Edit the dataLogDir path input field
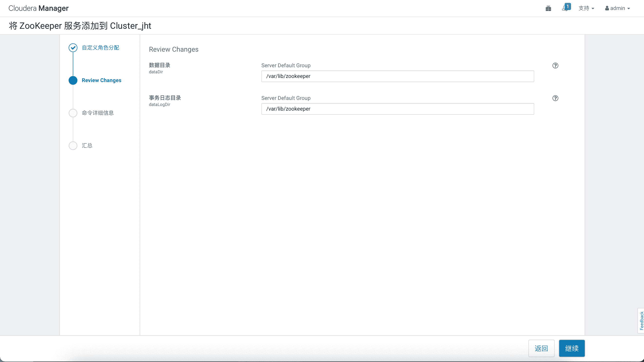The width and height of the screenshot is (644, 362). click(x=397, y=109)
